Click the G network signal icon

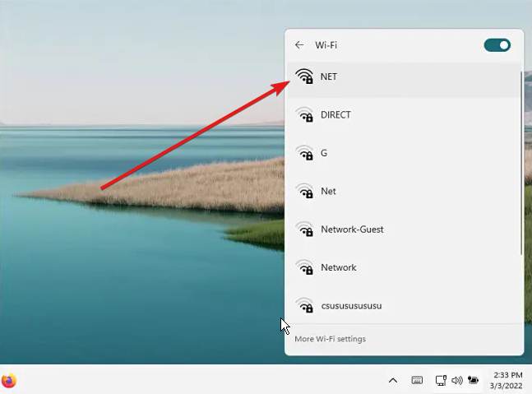(304, 152)
